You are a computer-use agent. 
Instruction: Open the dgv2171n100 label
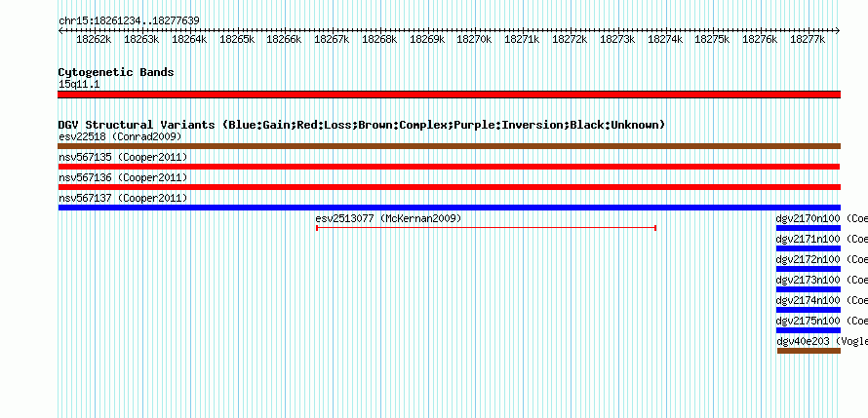[821, 239]
